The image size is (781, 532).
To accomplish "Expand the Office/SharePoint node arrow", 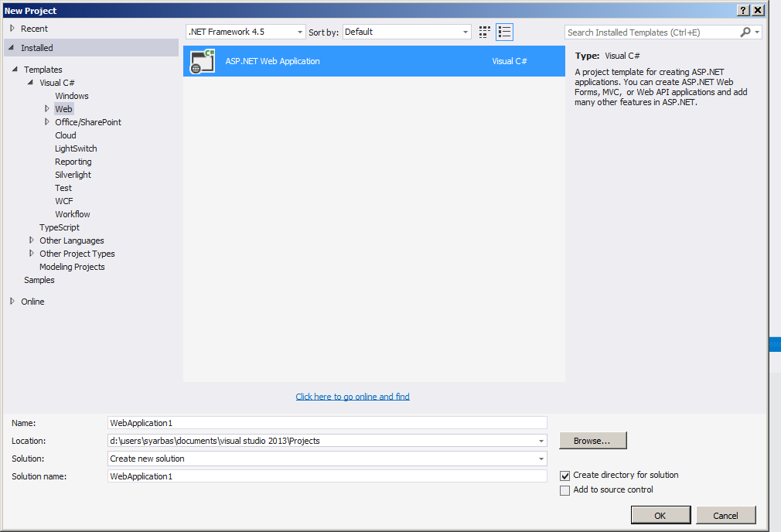I will [x=46, y=122].
